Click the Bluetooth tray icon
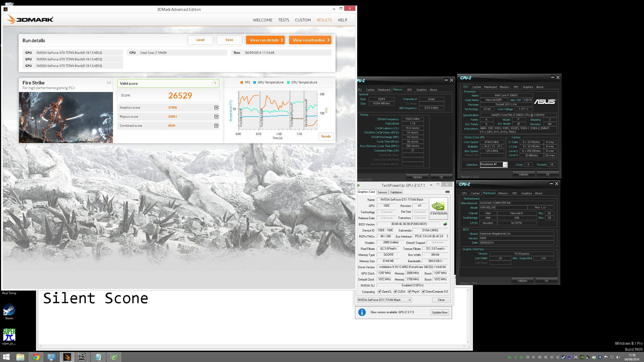Viewport: 644px width, 362px height. tap(600, 357)
